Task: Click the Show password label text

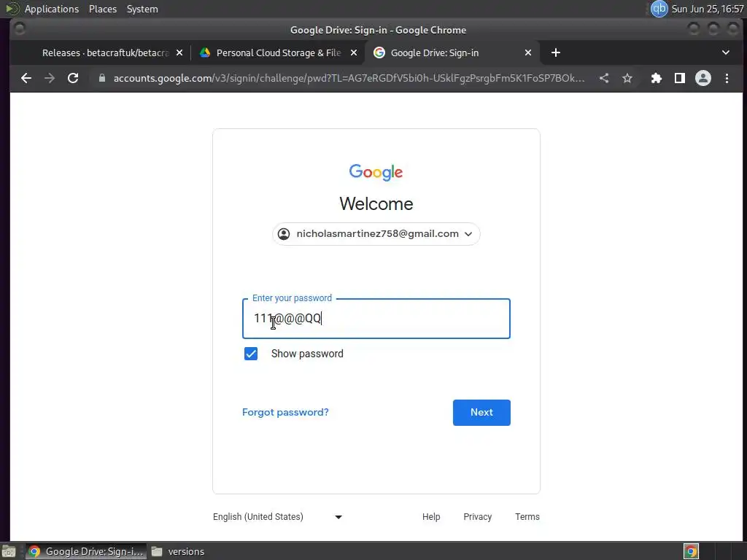Action: 307,354
